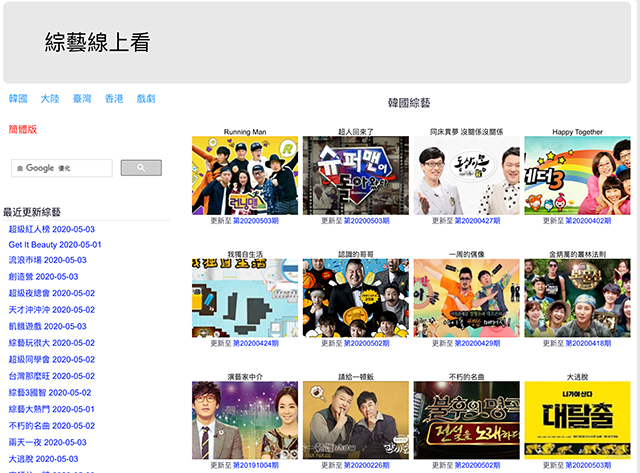The image size is (640, 473).
Task: Open 天才沖沖沖 2020-05-02 update
Action: [x=52, y=310]
